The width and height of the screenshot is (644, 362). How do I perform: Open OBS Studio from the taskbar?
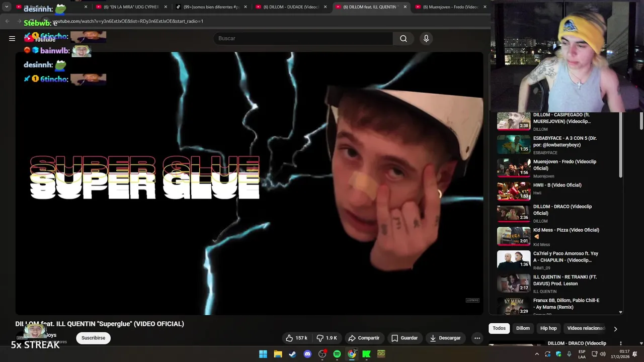click(322, 354)
